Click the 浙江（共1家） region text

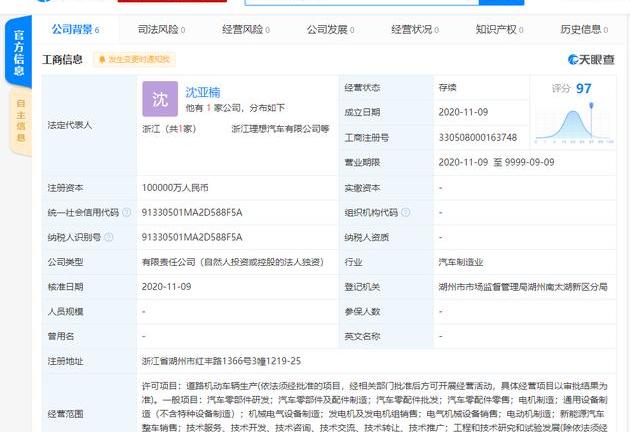169,129
